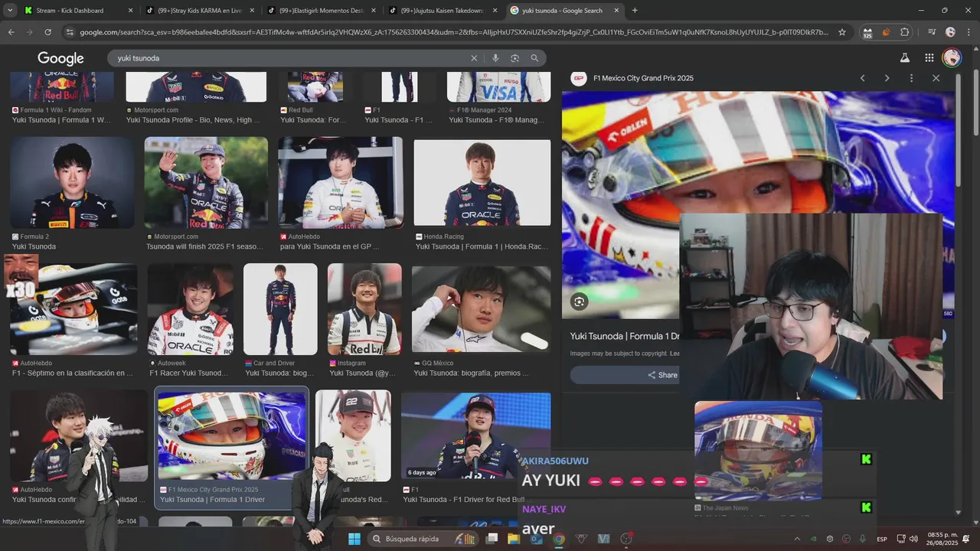The height and width of the screenshot is (551, 980).
Task: Open Google Lens search by image
Action: coord(514,58)
